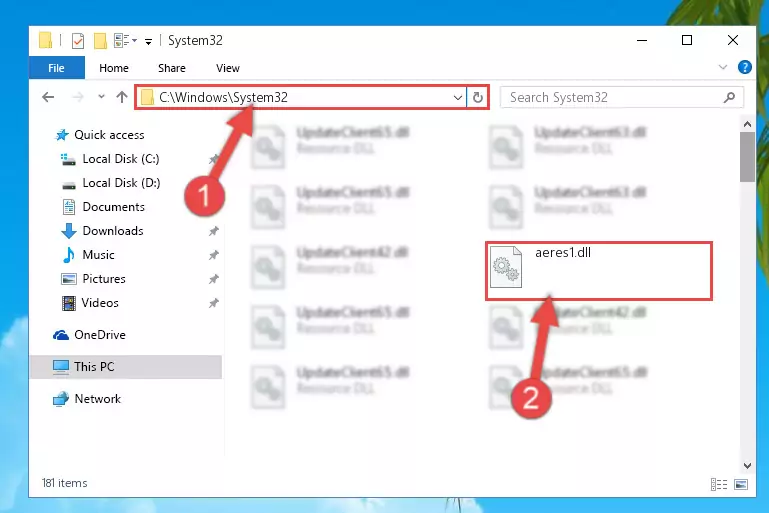Switch to Large icons view in status bar
Image resolution: width=769 pixels, height=513 pixels.
[741, 485]
